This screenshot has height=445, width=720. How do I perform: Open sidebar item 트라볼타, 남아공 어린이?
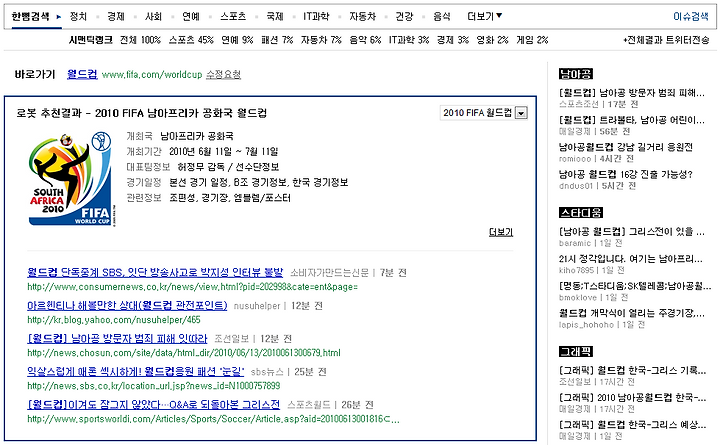click(x=631, y=120)
